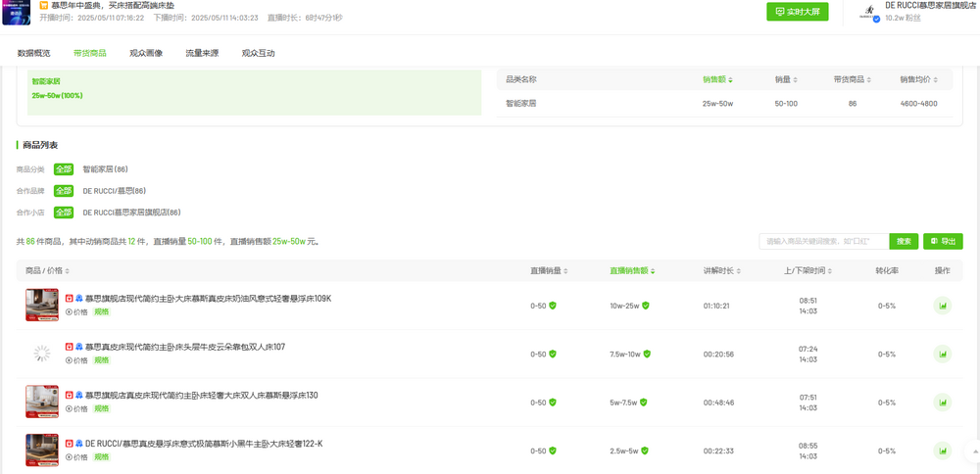Click price icon under 悬浮床109K product

point(69,312)
